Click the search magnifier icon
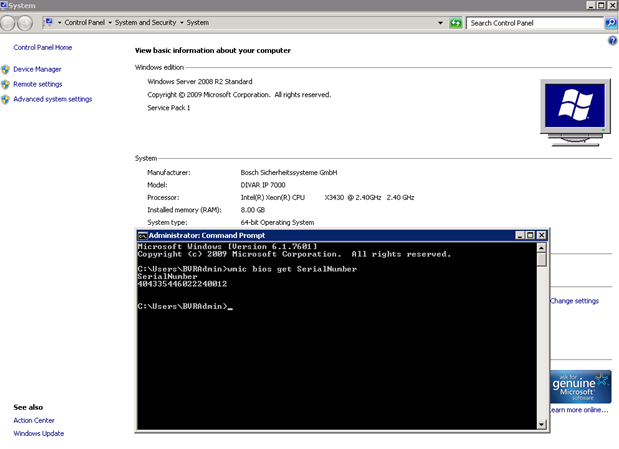This screenshot has width=619, height=449. (610, 22)
